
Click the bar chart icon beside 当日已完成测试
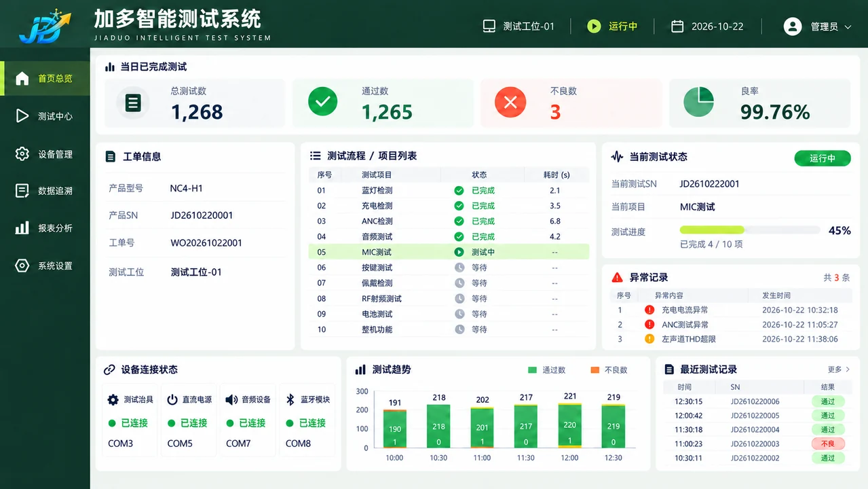click(x=110, y=67)
